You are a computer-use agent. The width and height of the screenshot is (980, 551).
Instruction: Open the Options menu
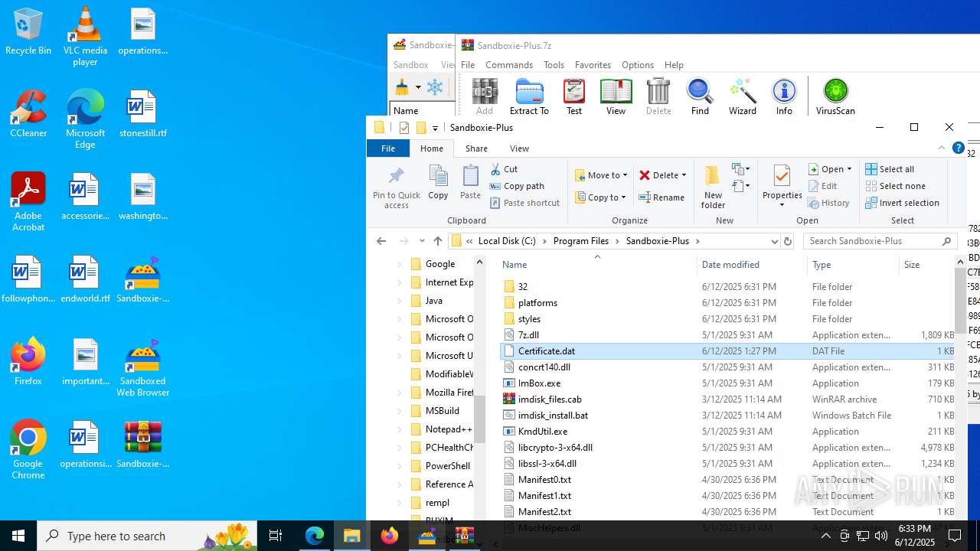(x=638, y=65)
